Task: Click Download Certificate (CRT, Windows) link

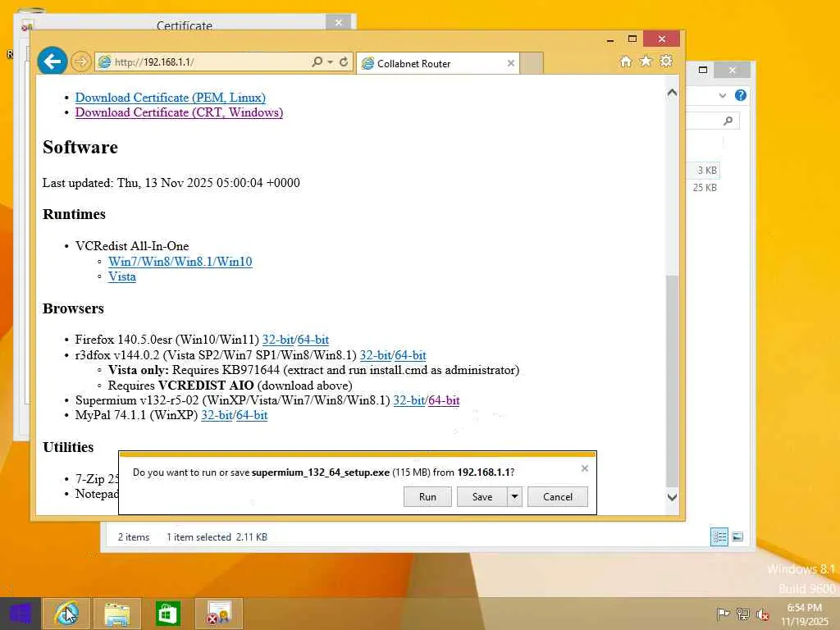Action: click(x=179, y=112)
